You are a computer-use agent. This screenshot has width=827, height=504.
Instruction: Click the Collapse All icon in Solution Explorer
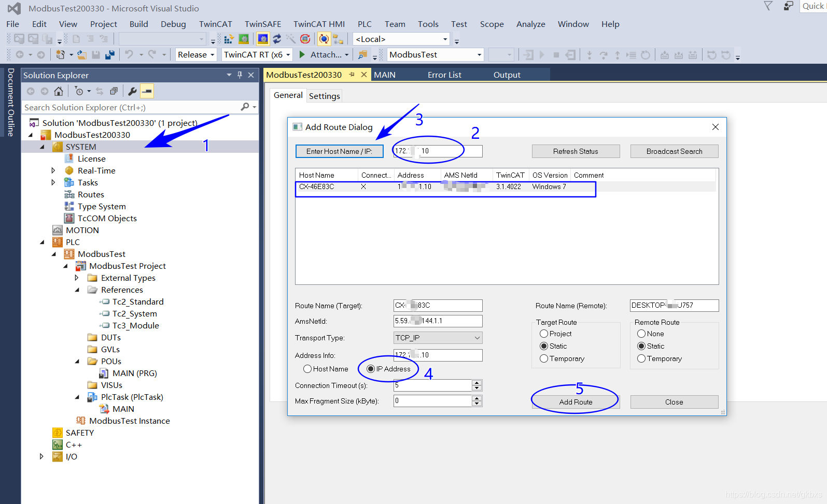pos(114,91)
